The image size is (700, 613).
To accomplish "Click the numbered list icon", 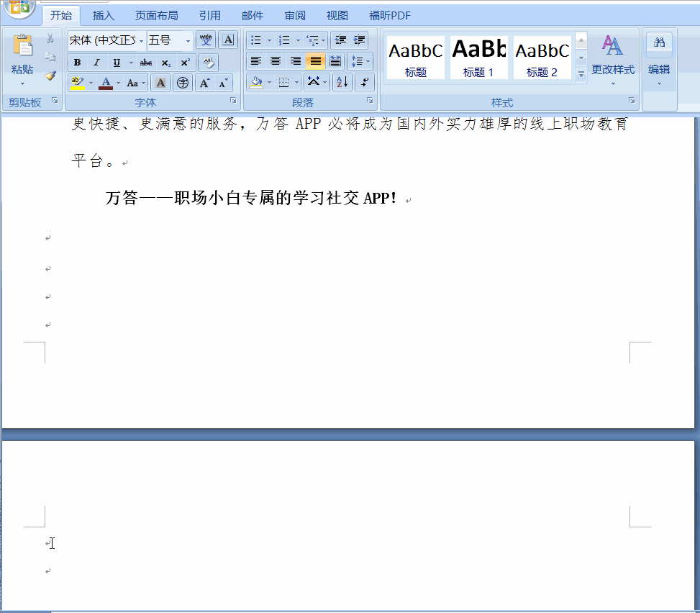I will click(284, 40).
